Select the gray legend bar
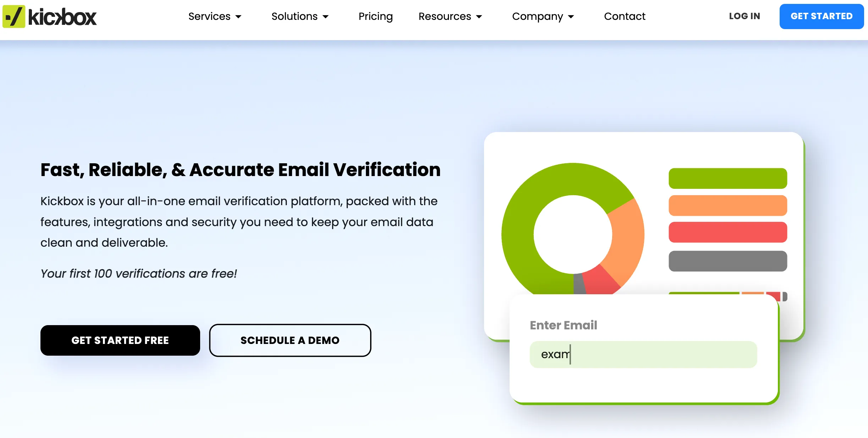Image resolution: width=868 pixels, height=438 pixels. click(727, 261)
